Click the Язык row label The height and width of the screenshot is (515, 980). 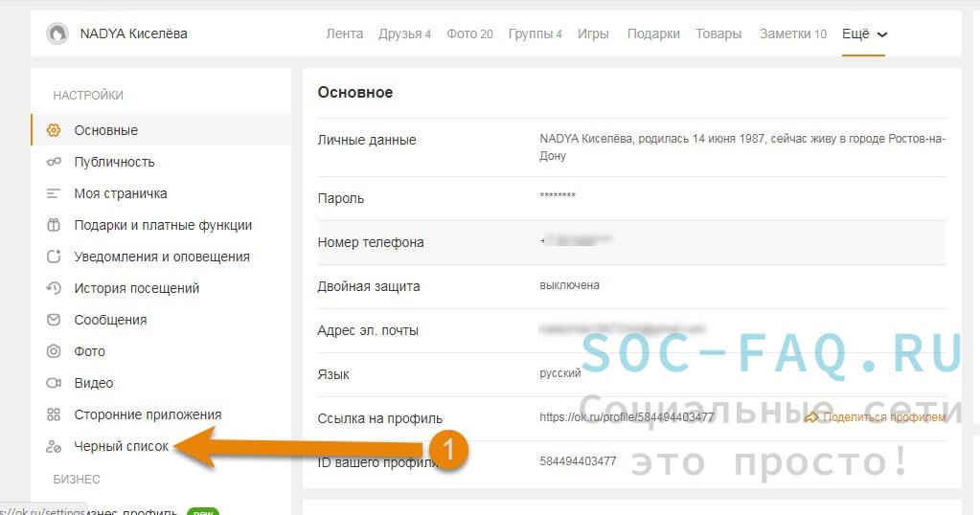click(333, 374)
